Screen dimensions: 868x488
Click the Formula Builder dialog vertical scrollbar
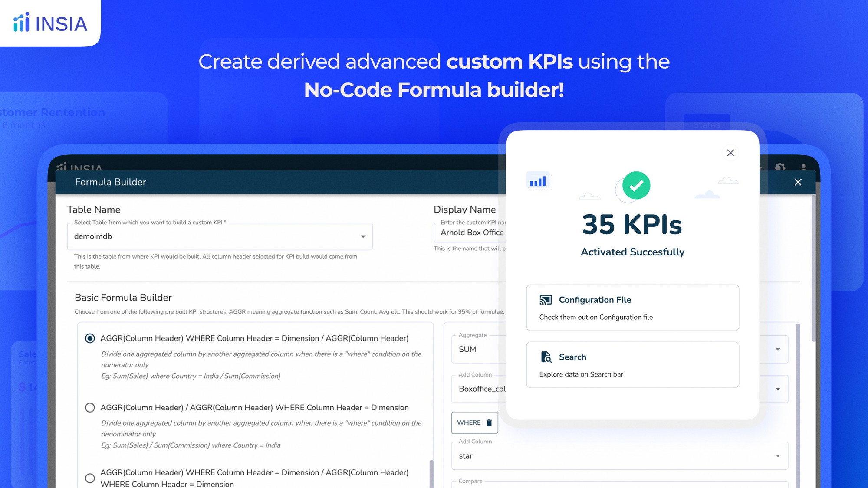(x=813, y=268)
